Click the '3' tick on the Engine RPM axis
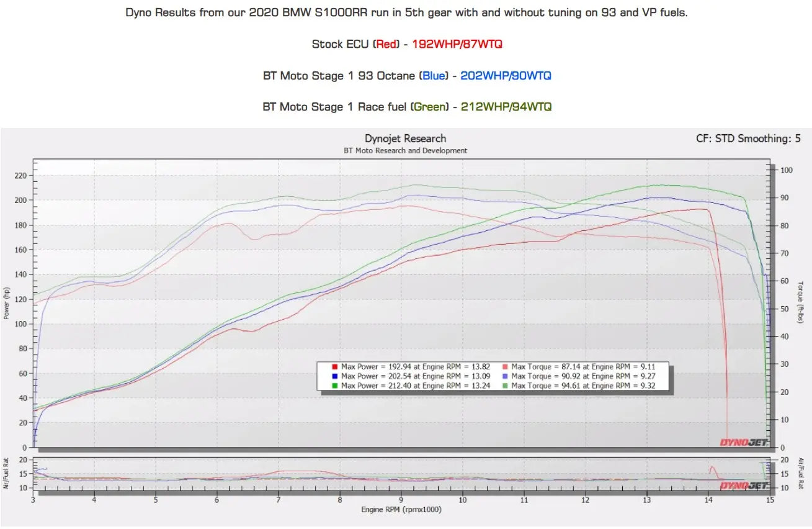This screenshot has width=812, height=529. click(x=33, y=499)
